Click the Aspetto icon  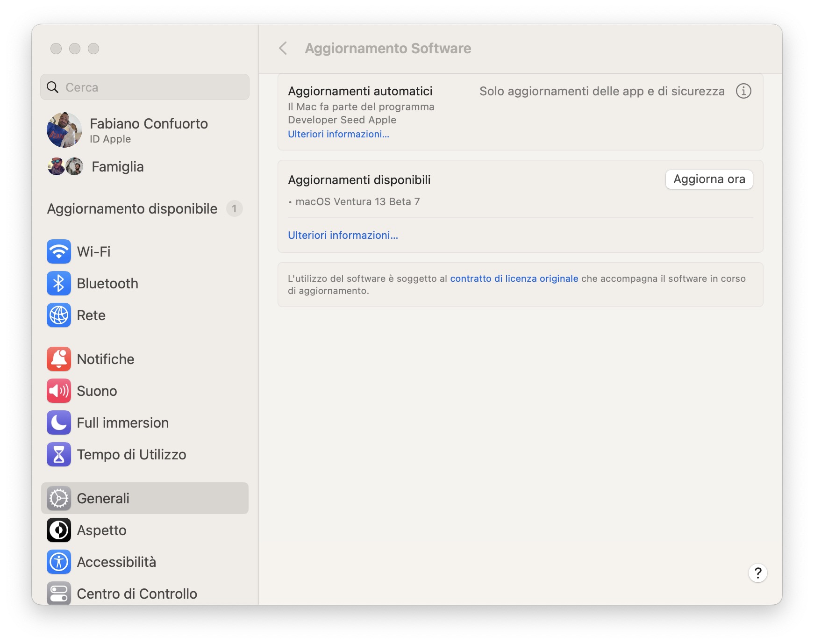click(59, 530)
